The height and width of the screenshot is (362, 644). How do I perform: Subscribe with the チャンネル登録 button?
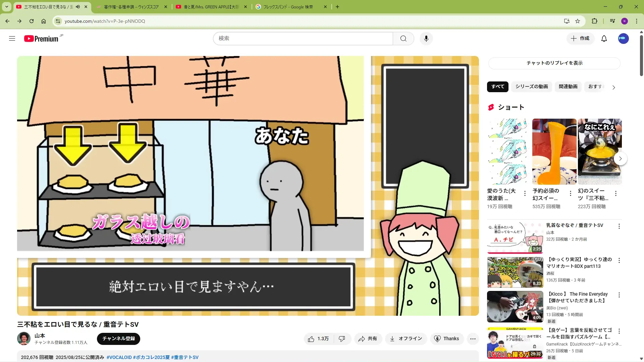(x=118, y=339)
